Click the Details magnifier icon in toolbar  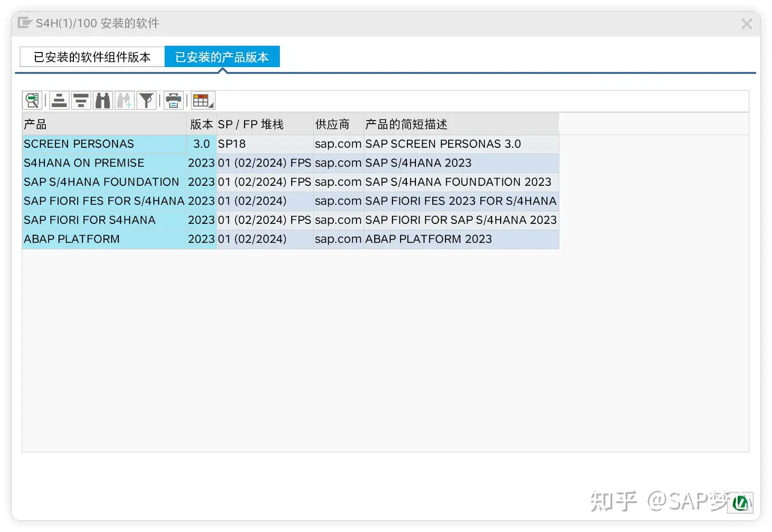[x=32, y=101]
